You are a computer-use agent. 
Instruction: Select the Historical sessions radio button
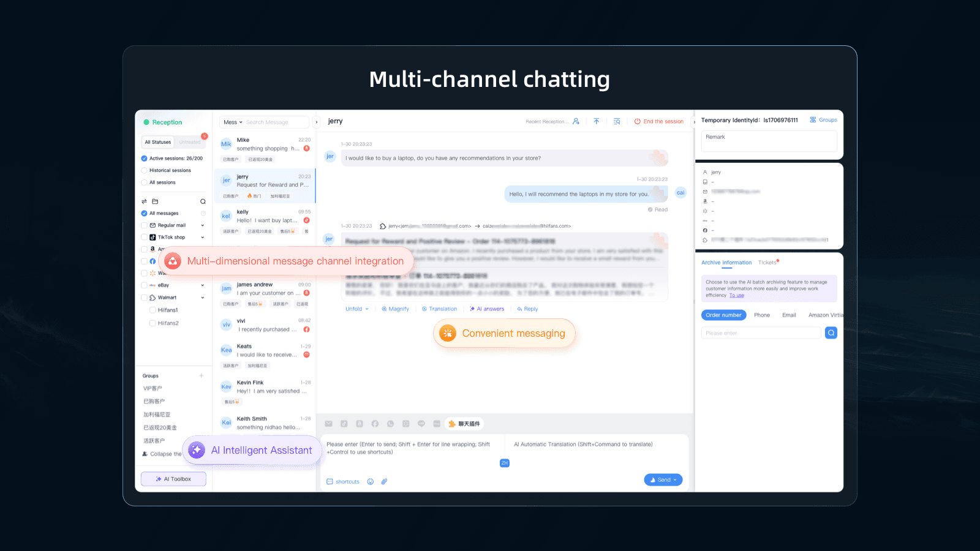pos(144,170)
